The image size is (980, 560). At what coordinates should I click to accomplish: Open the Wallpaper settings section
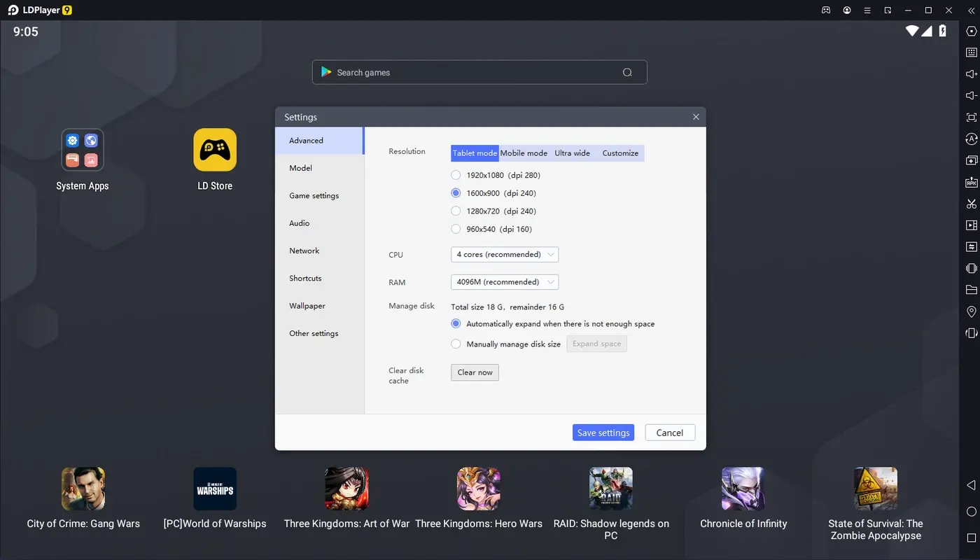click(307, 306)
